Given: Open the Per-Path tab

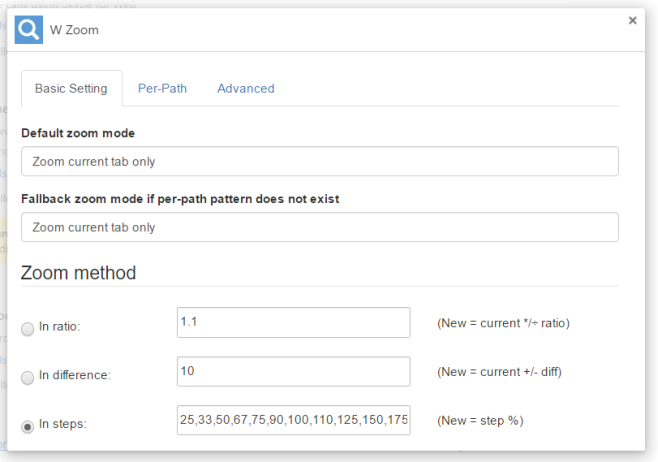Looking at the screenshot, I should pos(162,89).
